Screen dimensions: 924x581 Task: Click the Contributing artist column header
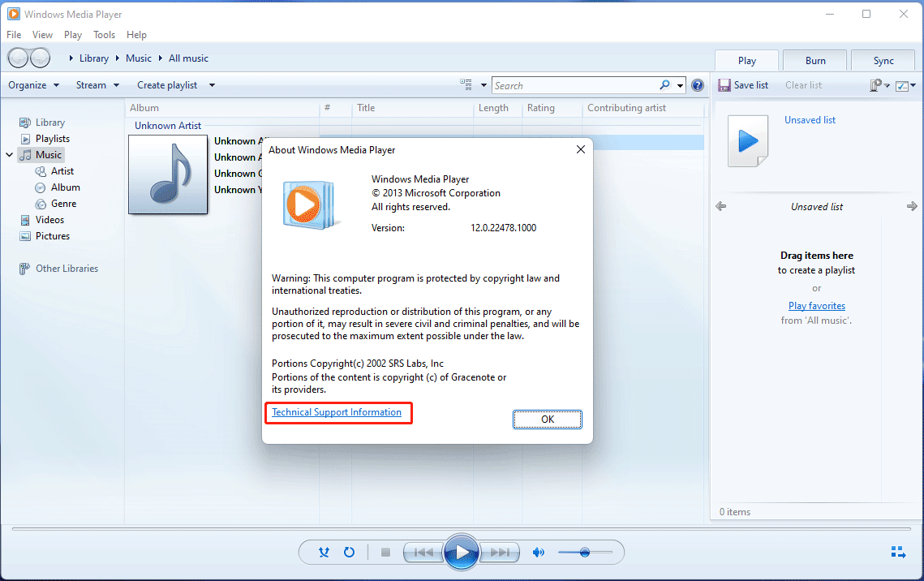[643, 108]
